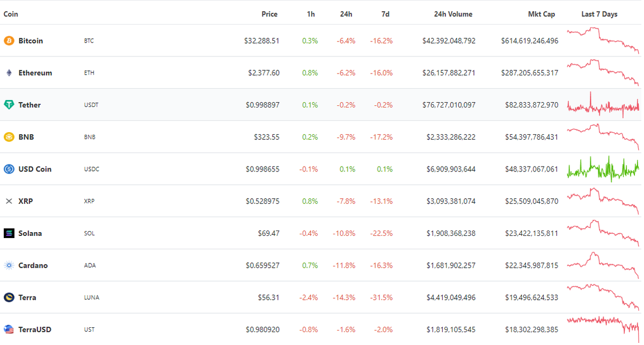Image resolution: width=644 pixels, height=345 pixels.
Task: Click Bitcoin price $32,288.51
Action: coord(261,41)
